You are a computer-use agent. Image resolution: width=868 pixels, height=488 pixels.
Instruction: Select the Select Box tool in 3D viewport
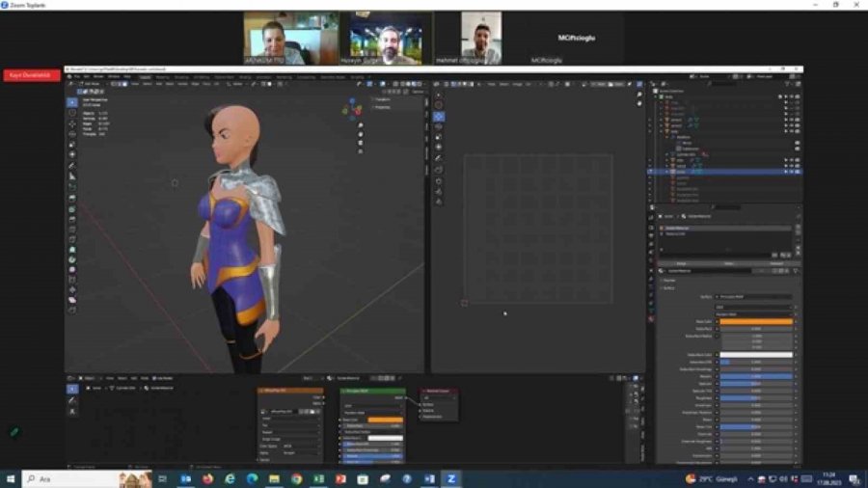(x=72, y=101)
